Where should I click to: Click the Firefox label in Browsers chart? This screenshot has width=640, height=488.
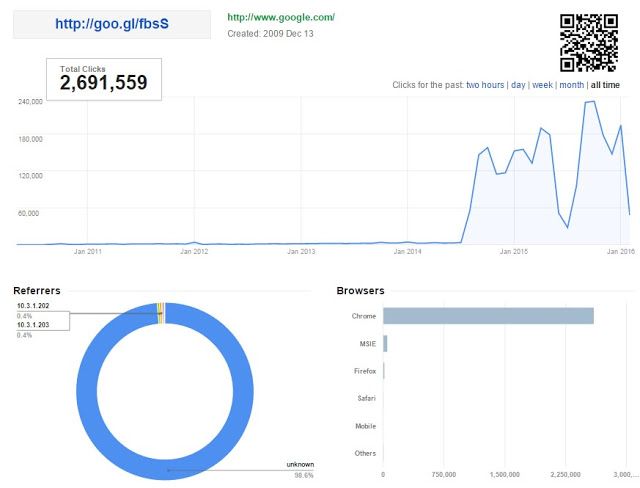(x=365, y=371)
